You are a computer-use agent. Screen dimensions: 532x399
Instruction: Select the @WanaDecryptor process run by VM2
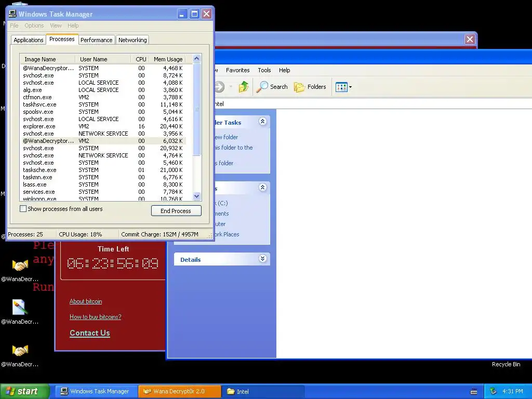click(x=103, y=141)
